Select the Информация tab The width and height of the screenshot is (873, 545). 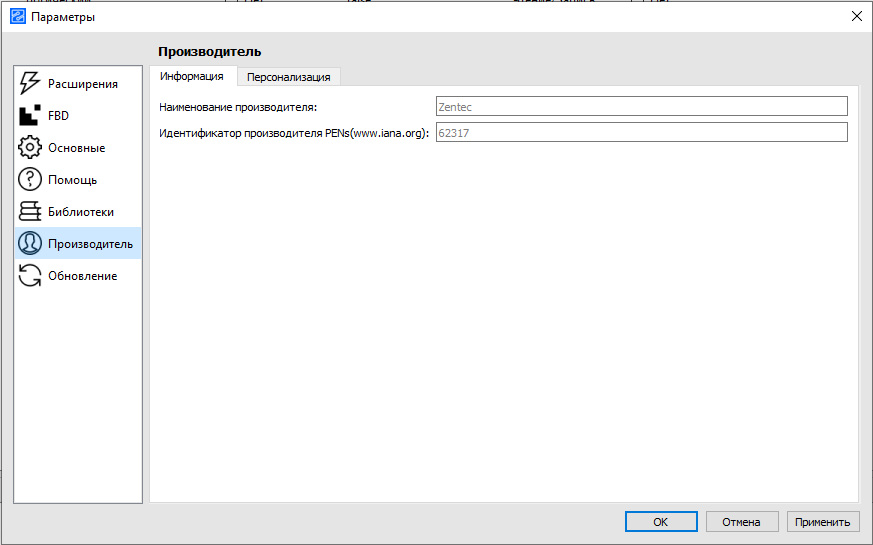(x=192, y=77)
